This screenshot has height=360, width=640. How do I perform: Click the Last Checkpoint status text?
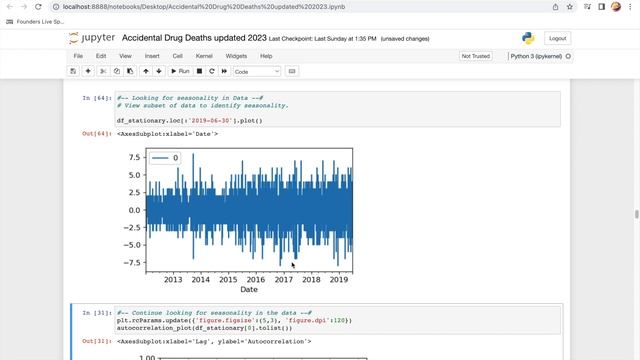click(322, 39)
